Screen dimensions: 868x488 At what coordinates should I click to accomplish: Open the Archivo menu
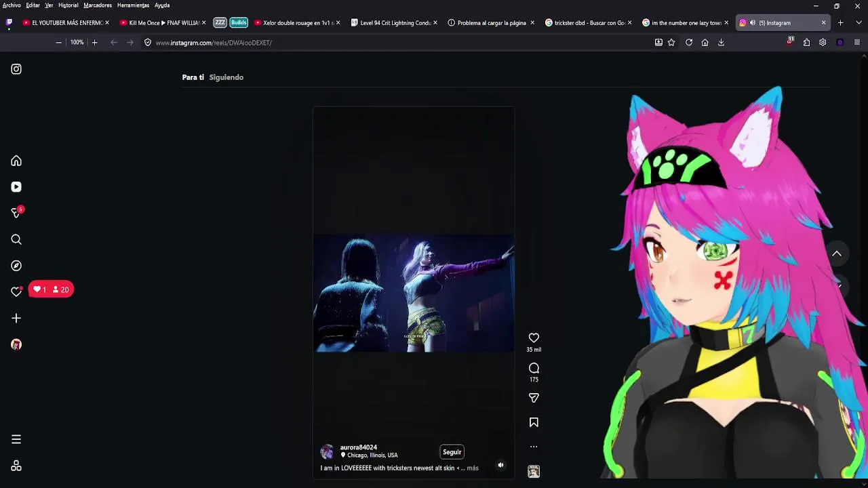(x=12, y=5)
